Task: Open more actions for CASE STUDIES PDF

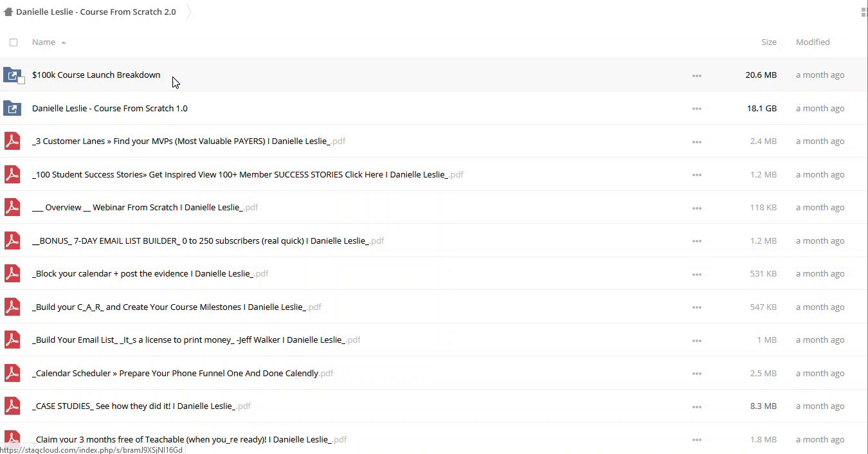Action: tap(697, 407)
